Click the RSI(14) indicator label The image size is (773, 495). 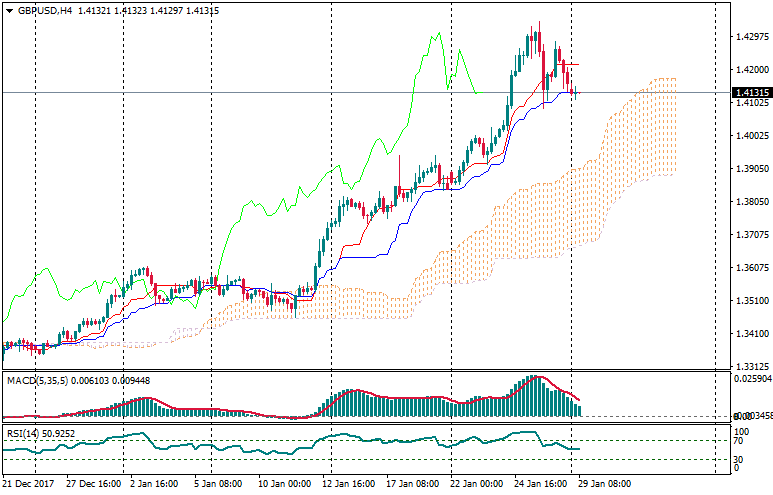[x=26, y=433]
